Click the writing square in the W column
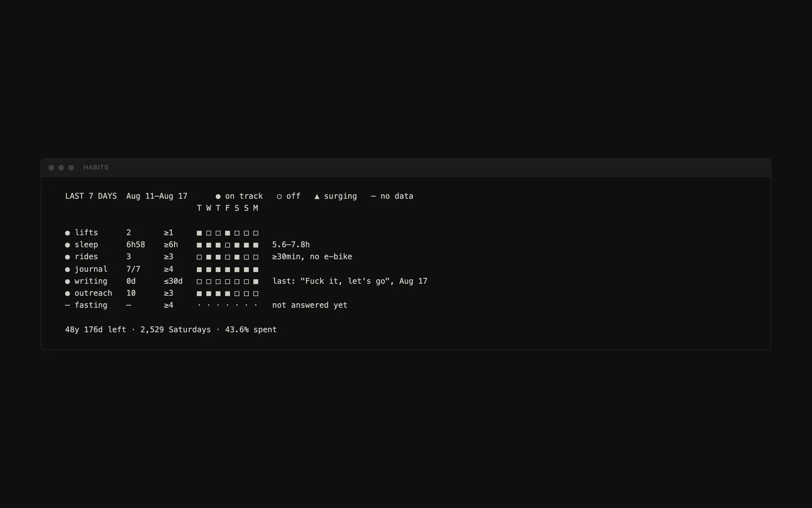 pyautogui.click(x=209, y=281)
